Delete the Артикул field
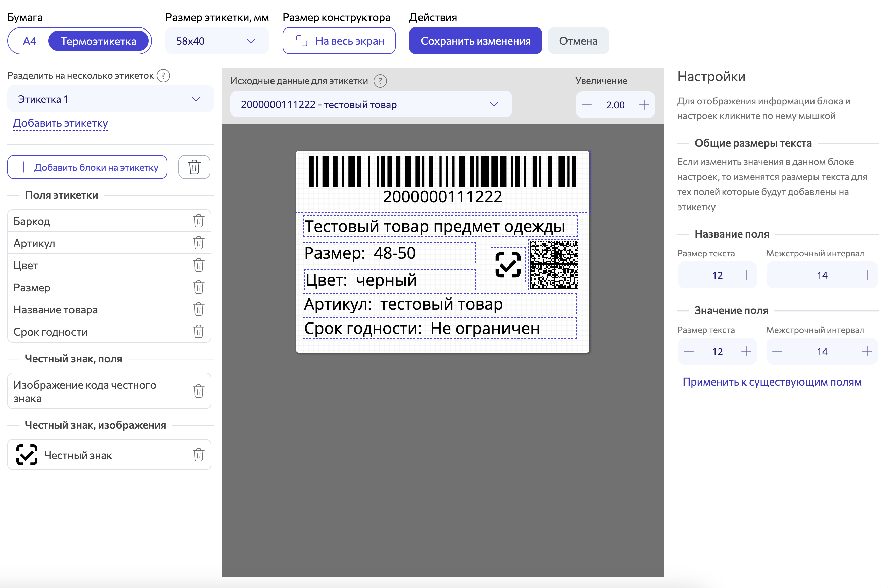The image size is (888, 588). (198, 243)
